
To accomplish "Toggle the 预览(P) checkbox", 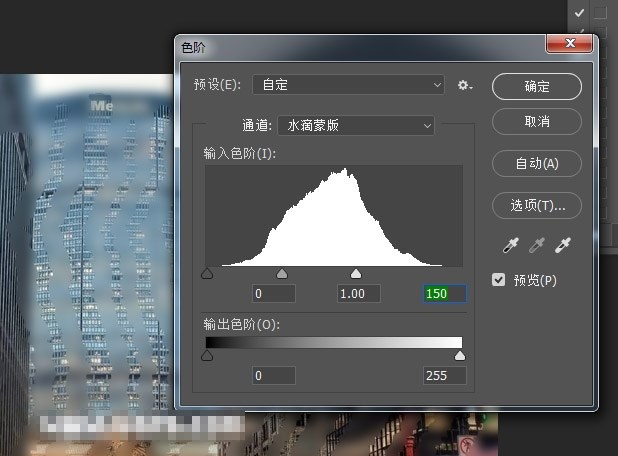I will pyautogui.click(x=498, y=280).
